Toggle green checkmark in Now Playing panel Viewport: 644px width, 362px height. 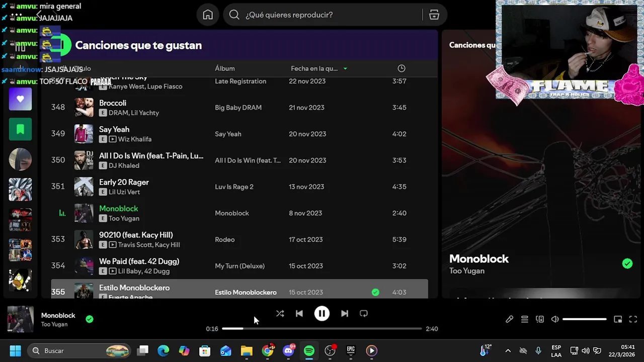pyautogui.click(x=627, y=263)
